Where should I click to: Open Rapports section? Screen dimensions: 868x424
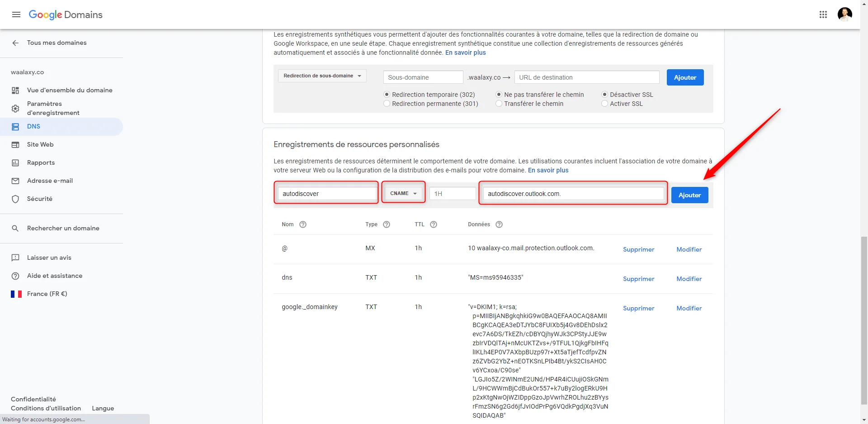coord(41,163)
